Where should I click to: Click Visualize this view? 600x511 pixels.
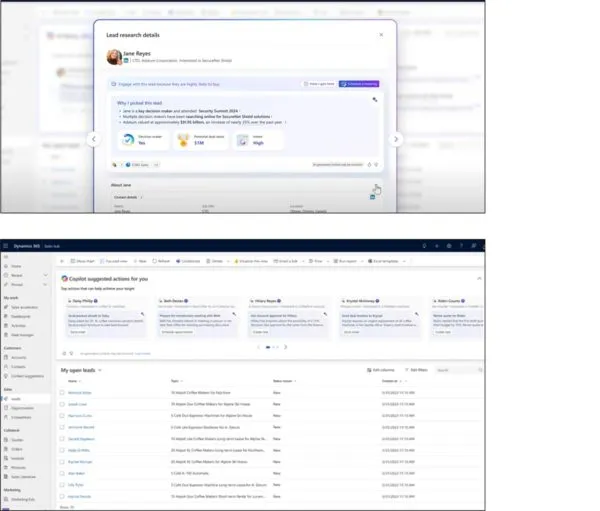[x=251, y=261]
